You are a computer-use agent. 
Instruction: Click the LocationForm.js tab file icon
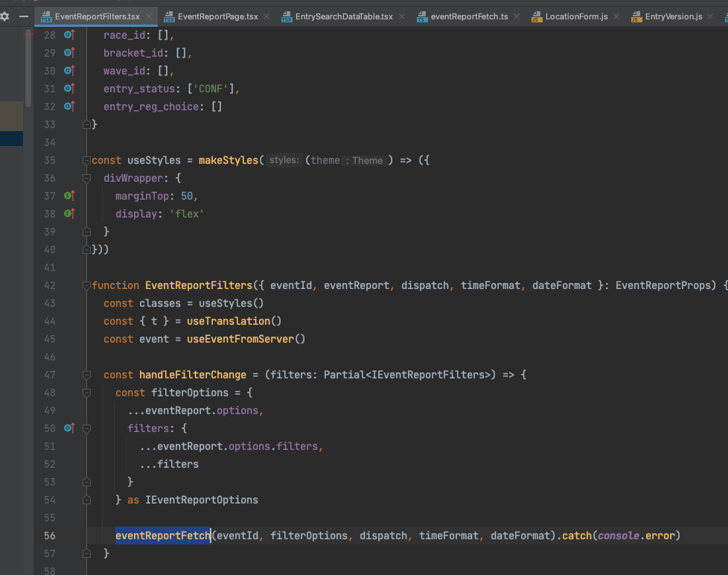click(x=537, y=16)
